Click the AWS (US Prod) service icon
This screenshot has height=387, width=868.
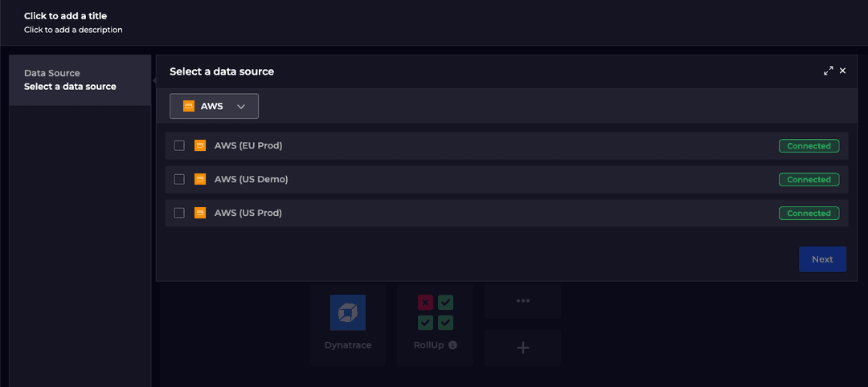tap(200, 213)
